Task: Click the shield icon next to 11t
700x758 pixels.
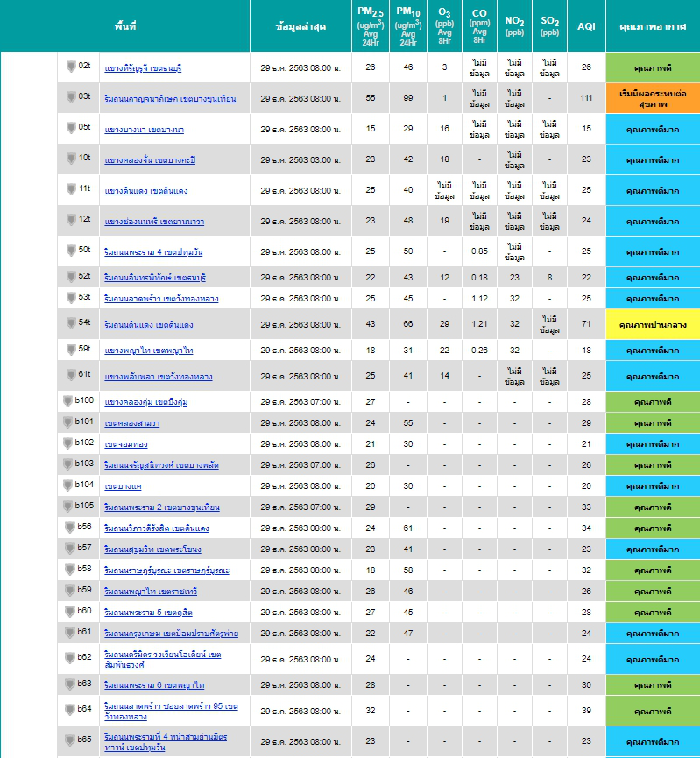Action: tap(71, 189)
